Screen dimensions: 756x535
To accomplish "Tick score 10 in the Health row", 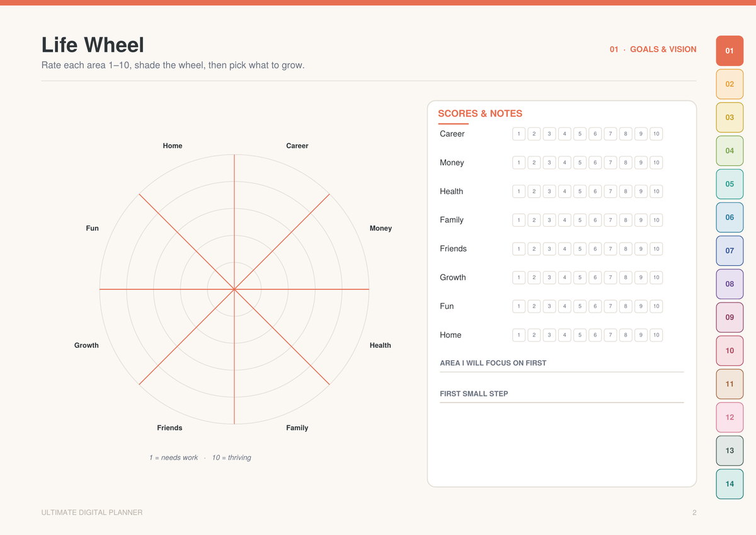I will pos(656,191).
